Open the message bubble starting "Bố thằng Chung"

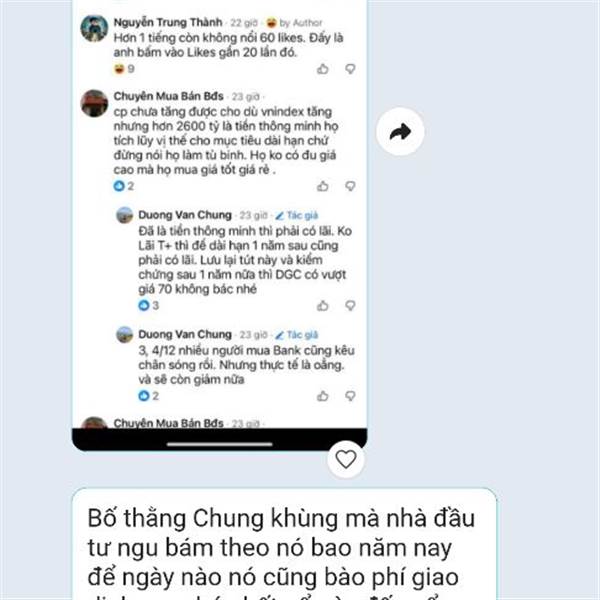(284, 544)
